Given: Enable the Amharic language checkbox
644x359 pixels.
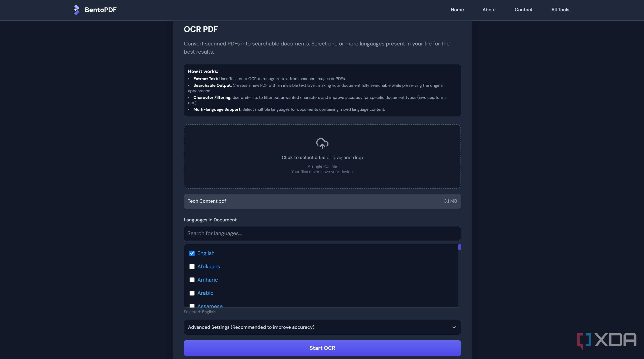Looking at the screenshot, I should click(192, 280).
